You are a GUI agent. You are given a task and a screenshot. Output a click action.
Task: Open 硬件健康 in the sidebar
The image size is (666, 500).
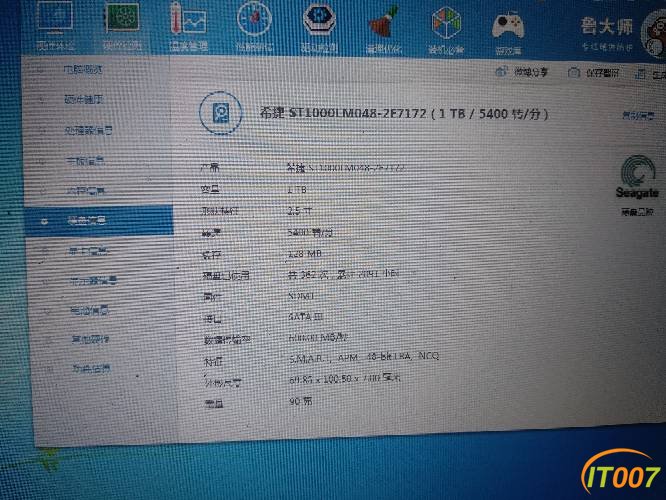tap(83, 99)
